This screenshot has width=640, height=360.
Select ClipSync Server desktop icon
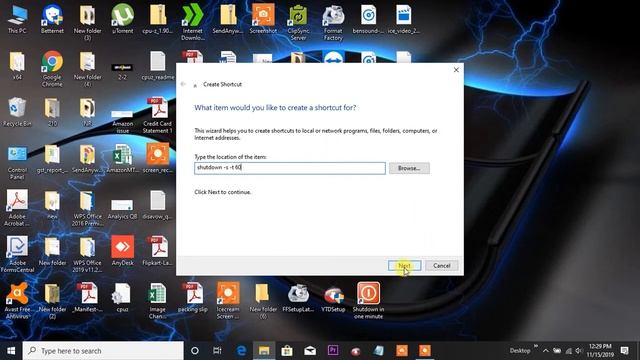298,22
